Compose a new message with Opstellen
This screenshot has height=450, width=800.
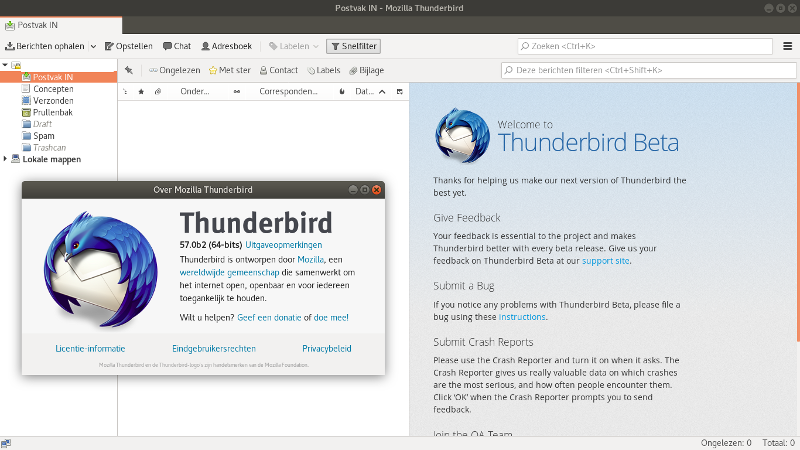[129, 46]
